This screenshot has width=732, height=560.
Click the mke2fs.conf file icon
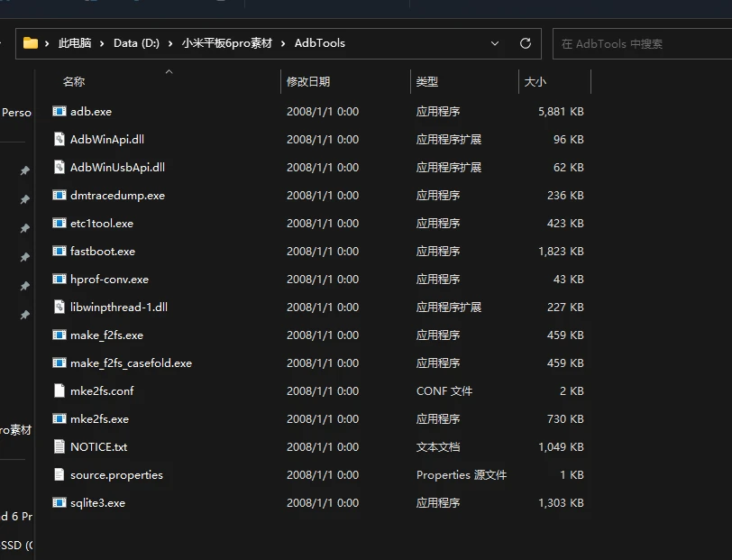tap(59, 391)
